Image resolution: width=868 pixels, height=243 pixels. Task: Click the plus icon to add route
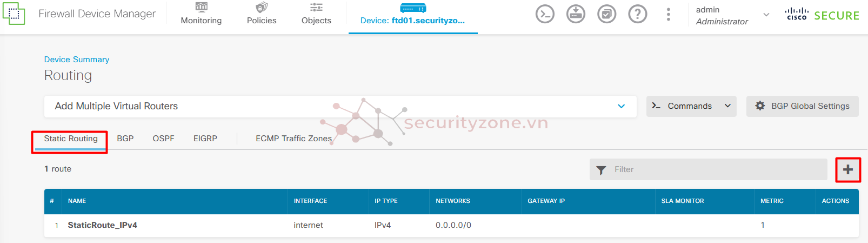(x=848, y=169)
